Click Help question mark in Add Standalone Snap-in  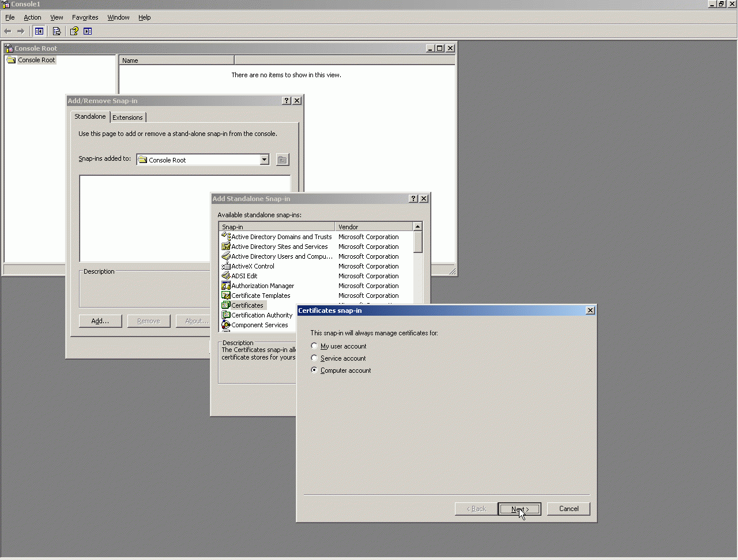click(x=413, y=199)
